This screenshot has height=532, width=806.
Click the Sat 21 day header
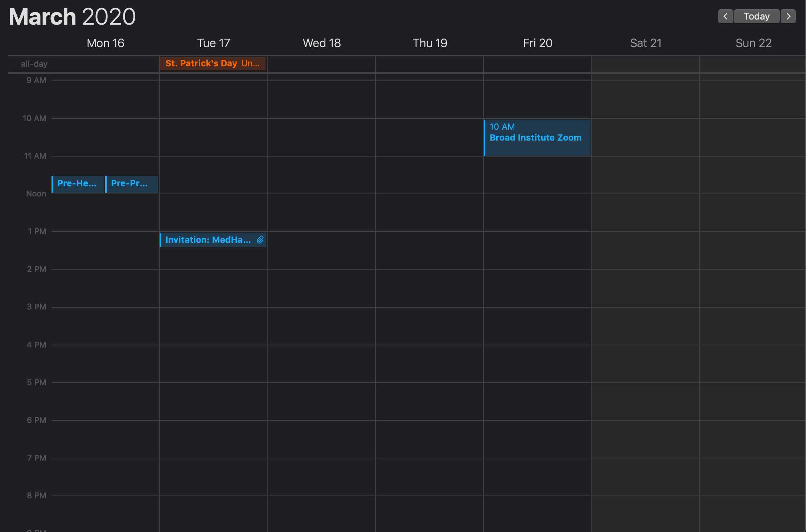click(645, 43)
